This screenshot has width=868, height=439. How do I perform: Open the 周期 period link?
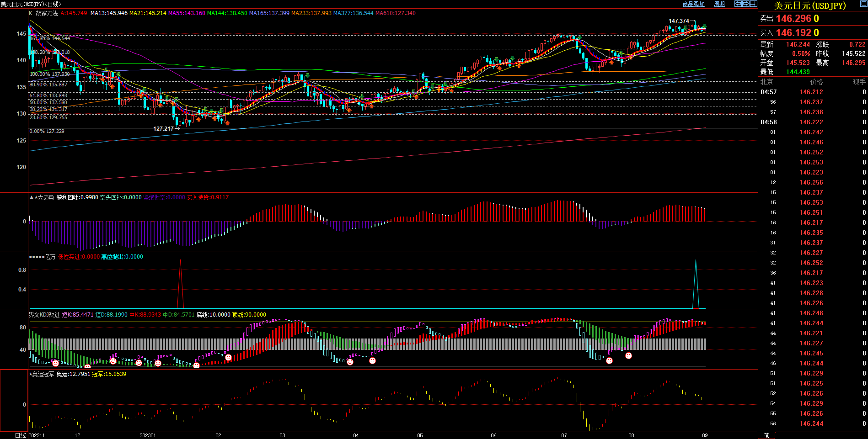(x=719, y=4)
